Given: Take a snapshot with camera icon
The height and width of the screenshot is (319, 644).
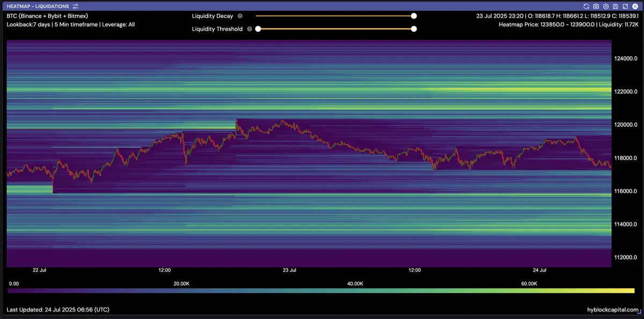Looking at the screenshot, I should pyautogui.click(x=596, y=6).
